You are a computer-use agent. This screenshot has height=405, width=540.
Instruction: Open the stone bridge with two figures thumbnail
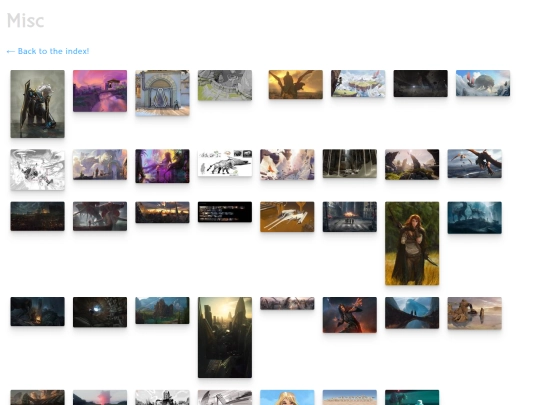point(412,313)
